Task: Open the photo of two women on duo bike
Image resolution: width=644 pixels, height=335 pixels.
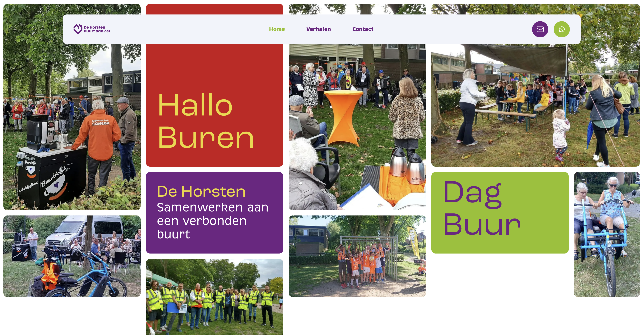Action: click(607, 234)
